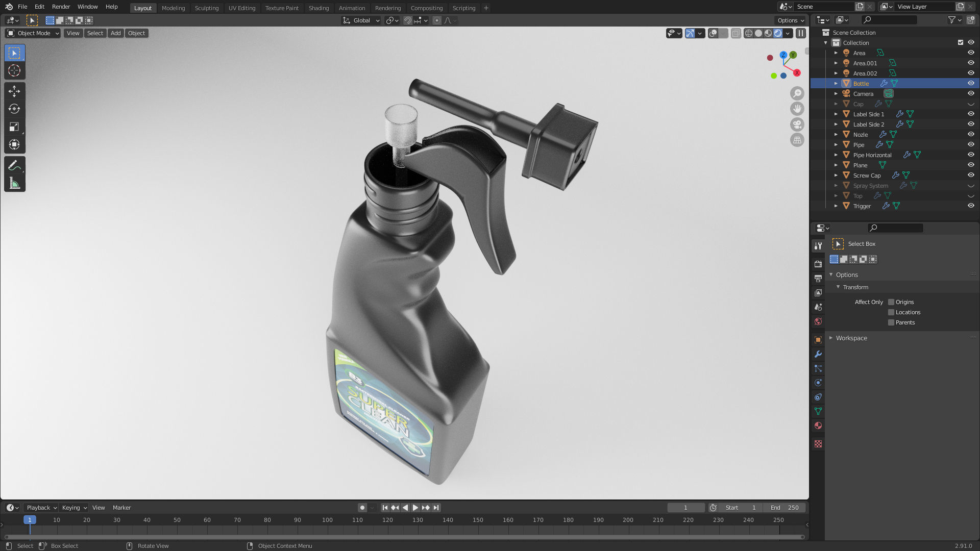Open World properties tab icon

click(x=818, y=321)
